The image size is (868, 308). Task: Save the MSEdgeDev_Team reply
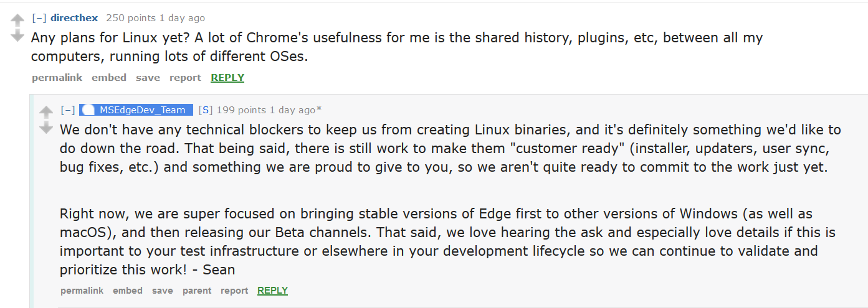click(x=163, y=291)
